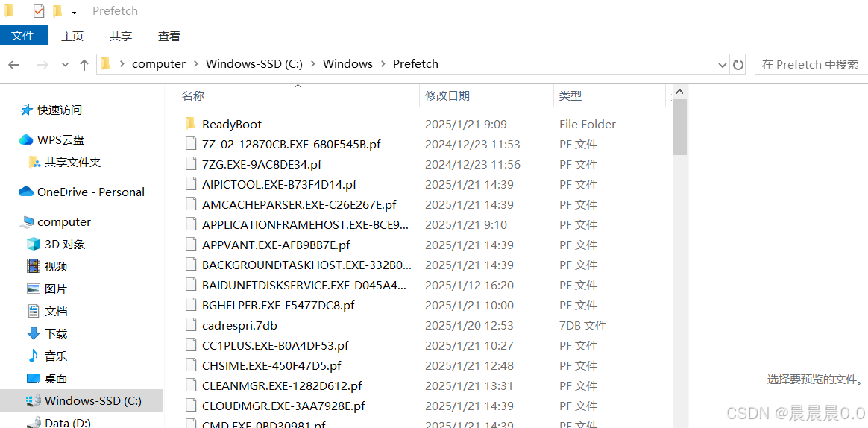Refresh the Prefetch folder view
868x428 pixels.
(738, 65)
